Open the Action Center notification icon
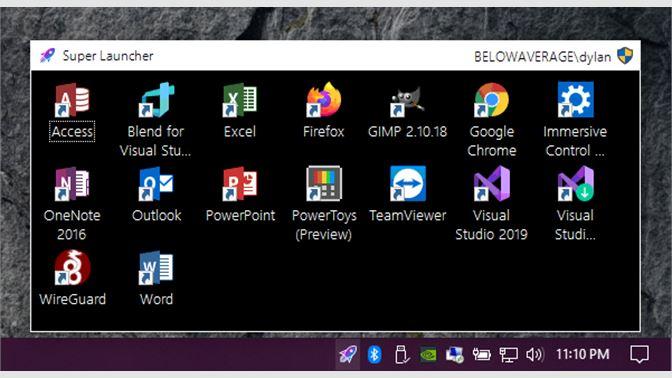This screenshot has width=672, height=378. click(x=639, y=355)
